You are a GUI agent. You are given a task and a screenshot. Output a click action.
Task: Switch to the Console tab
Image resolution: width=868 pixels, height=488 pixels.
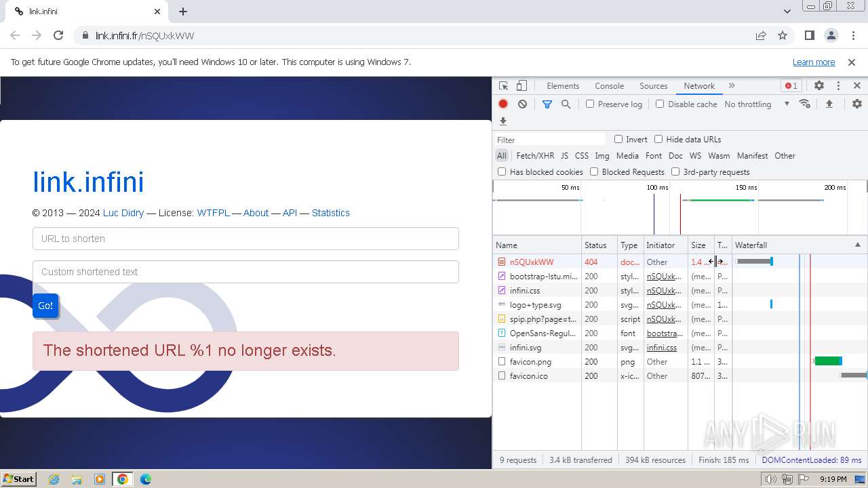pos(609,86)
